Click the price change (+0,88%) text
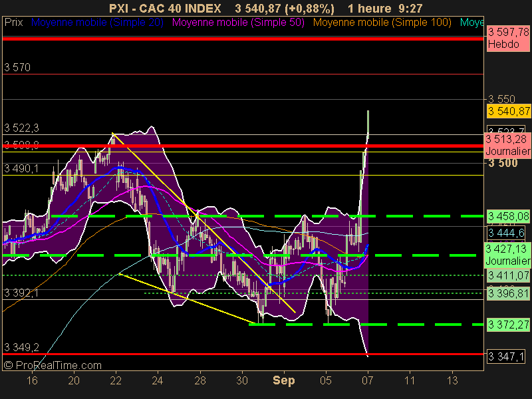532x399 pixels. pos(309,9)
